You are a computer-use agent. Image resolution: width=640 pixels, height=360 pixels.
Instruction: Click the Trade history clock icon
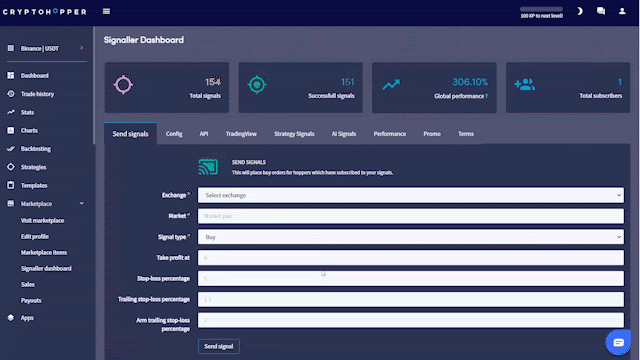click(11, 94)
